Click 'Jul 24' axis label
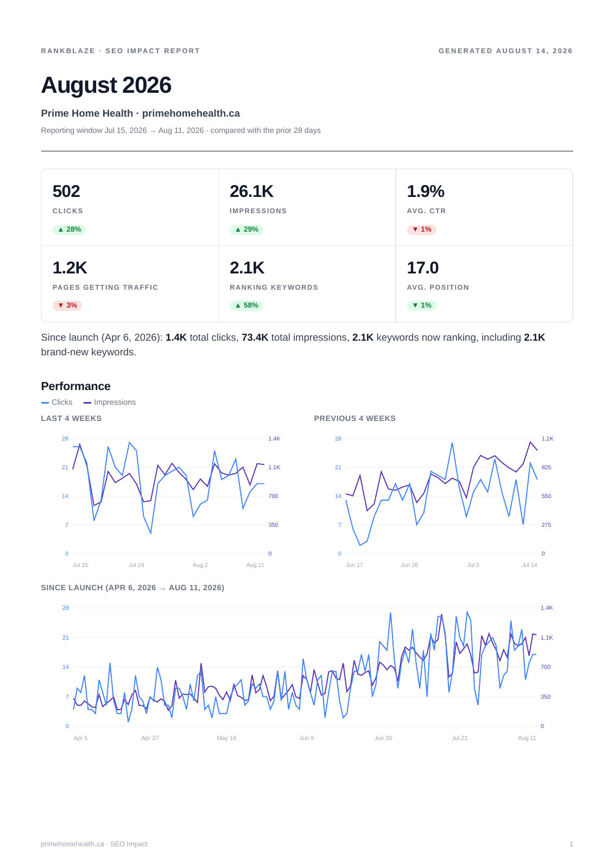Screen dimensions: 614x868 [x=136, y=565]
